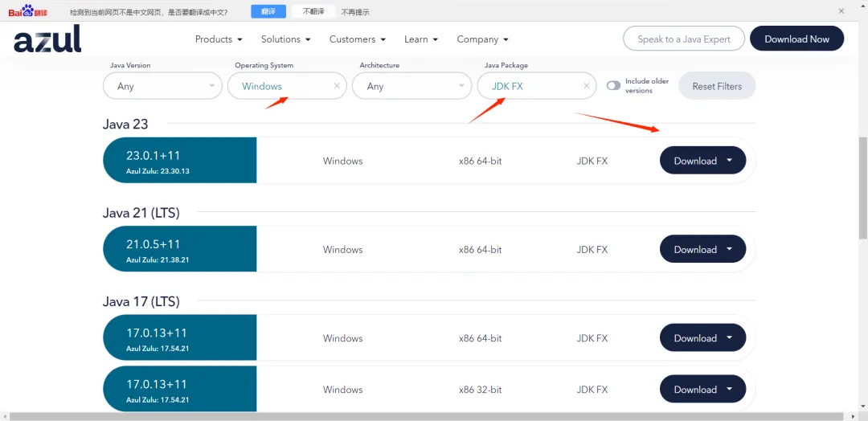The image size is (868, 421).
Task: Clear the Windows operating system filter
Action: (x=337, y=86)
